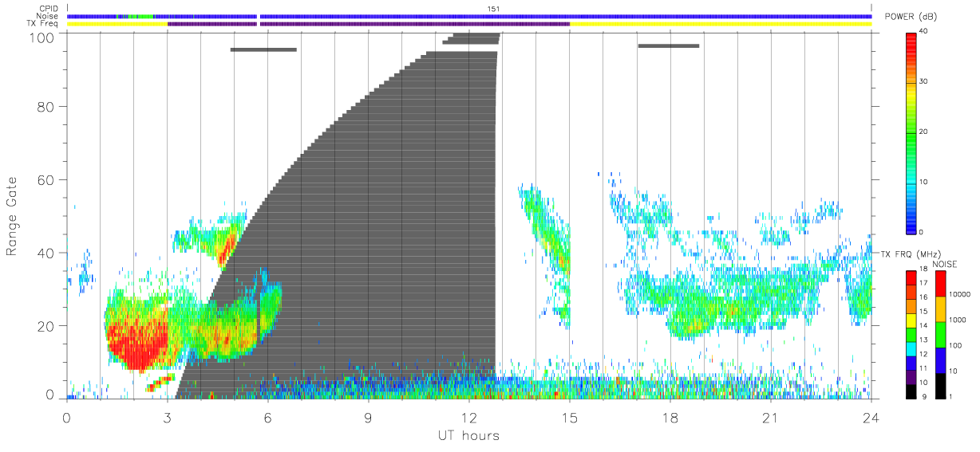
Task: Click the '10000' tick on the NOISE scale
Action: coord(958,294)
